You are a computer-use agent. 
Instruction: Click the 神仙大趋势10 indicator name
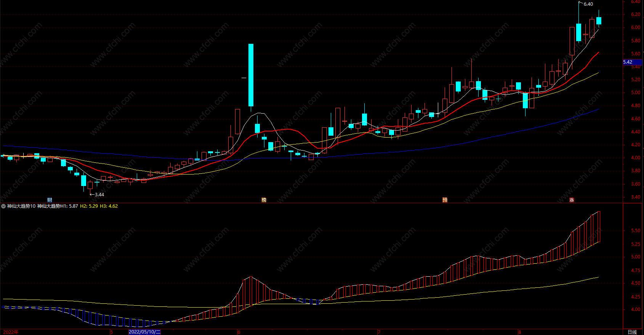(21, 206)
